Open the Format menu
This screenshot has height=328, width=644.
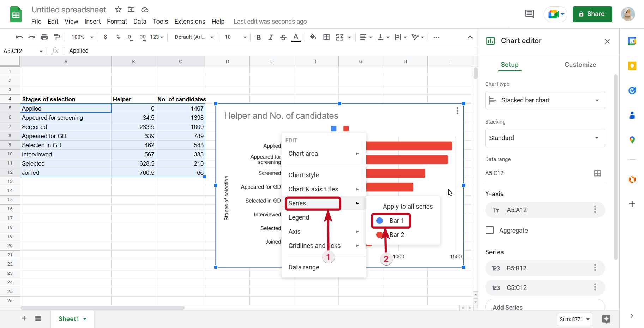117,22
